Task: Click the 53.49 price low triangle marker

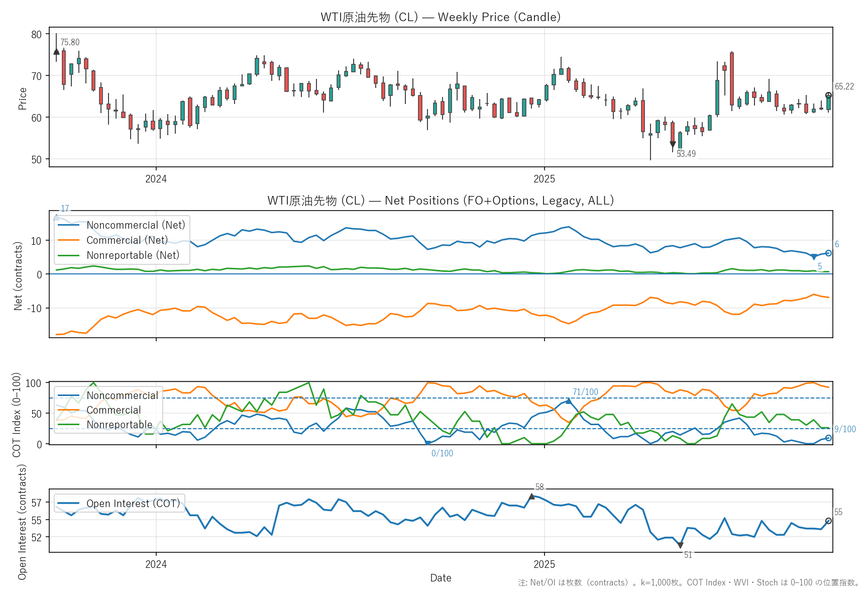Action: pyautogui.click(x=673, y=145)
